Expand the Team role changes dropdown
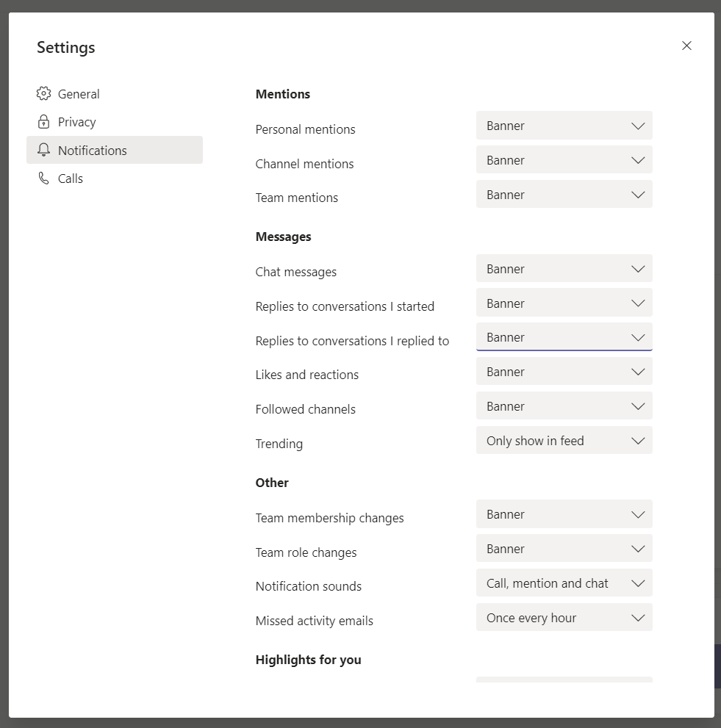Image resolution: width=721 pixels, height=728 pixels. point(564,549)
